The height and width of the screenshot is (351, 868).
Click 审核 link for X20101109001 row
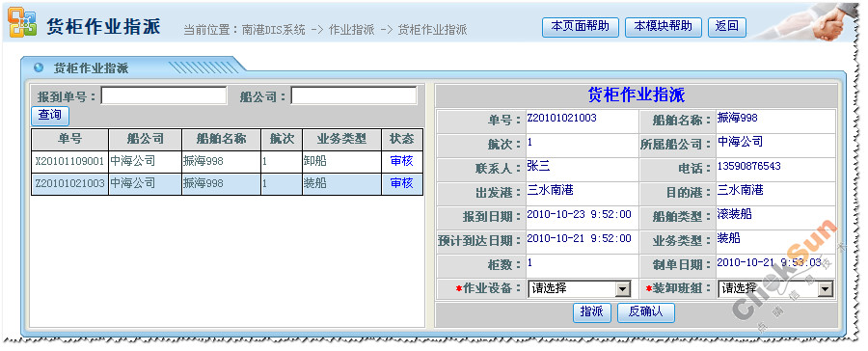pos(402,161)
